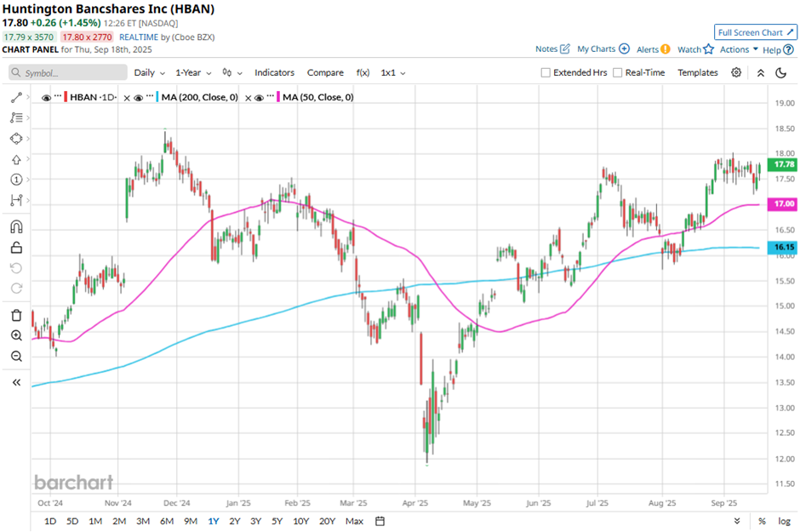
Task: Toggle MA 200 visibility eye
Action: pyautogui.click(x=138, y=97)
